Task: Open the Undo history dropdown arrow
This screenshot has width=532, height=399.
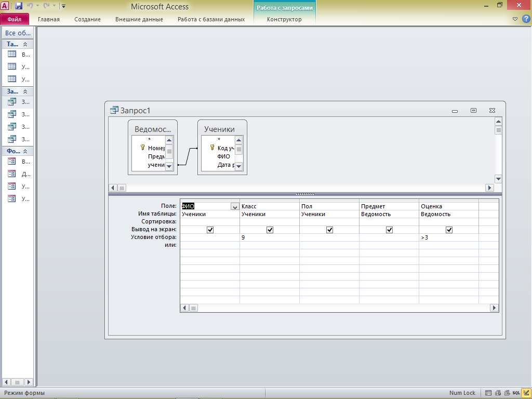Action: (37, 6)
